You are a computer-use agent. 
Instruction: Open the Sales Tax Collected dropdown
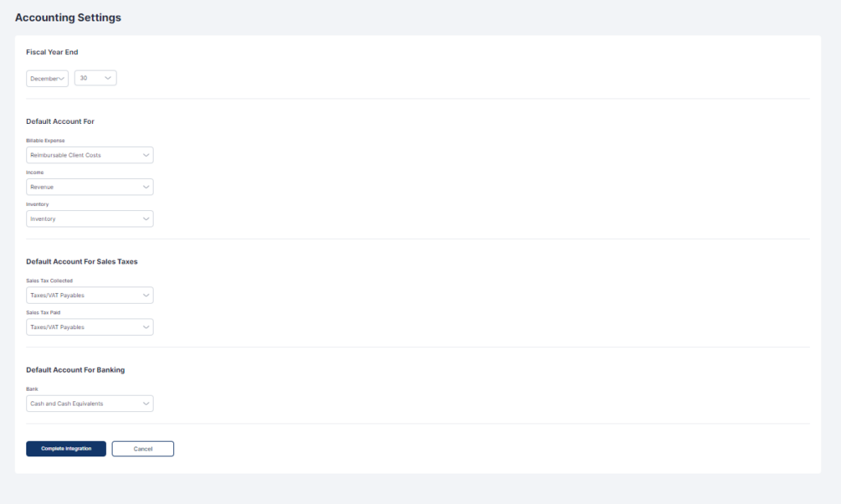coord(90,295)
